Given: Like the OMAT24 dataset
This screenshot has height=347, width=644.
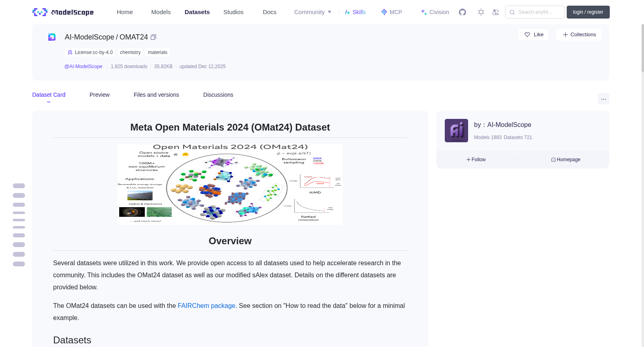Looking at the screenshot, I should click(533, 35).
